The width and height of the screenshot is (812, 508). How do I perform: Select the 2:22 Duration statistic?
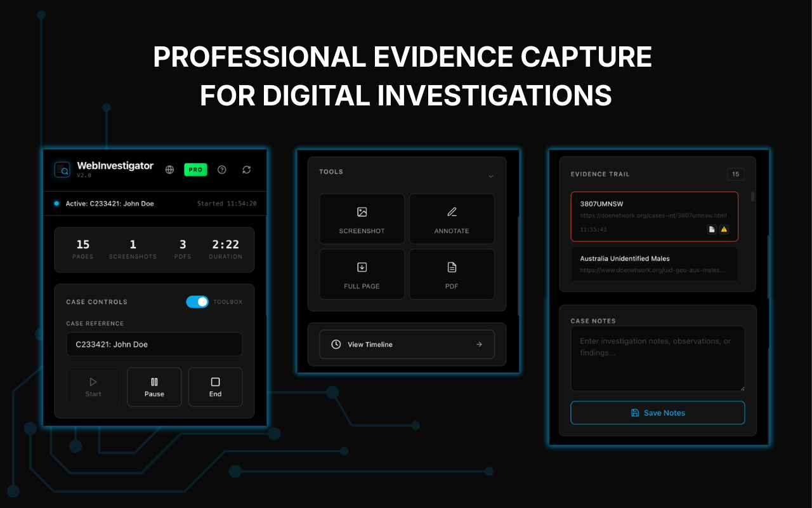pyautogui.click(x=225, y=249)
